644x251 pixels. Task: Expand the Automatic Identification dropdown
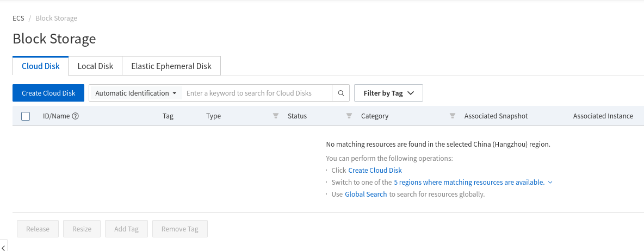[135, 93]
